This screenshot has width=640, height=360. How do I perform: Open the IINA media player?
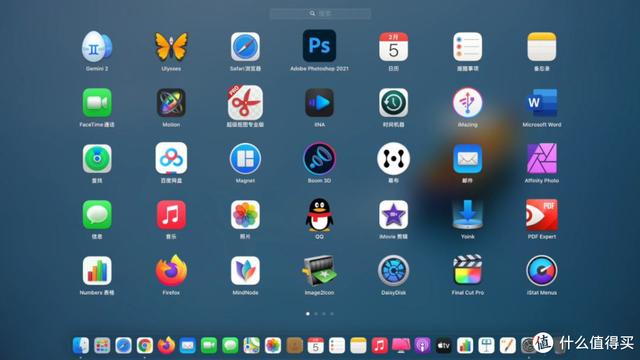coord(319,102)
